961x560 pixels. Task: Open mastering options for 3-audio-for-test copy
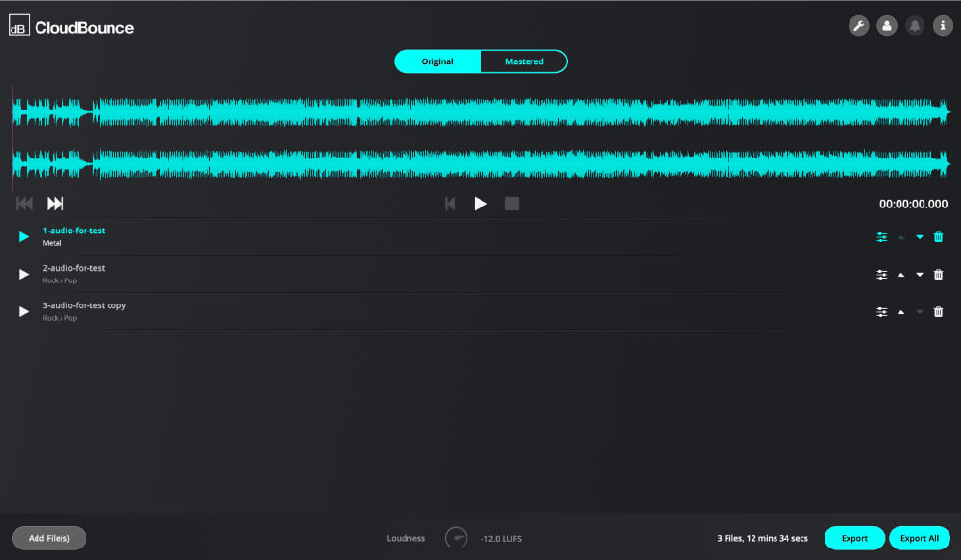tap(882, 312)
